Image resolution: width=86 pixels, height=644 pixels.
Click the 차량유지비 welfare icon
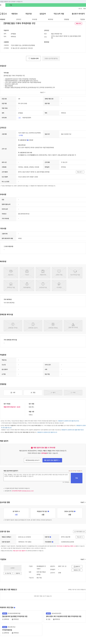(x=43, y=273)
